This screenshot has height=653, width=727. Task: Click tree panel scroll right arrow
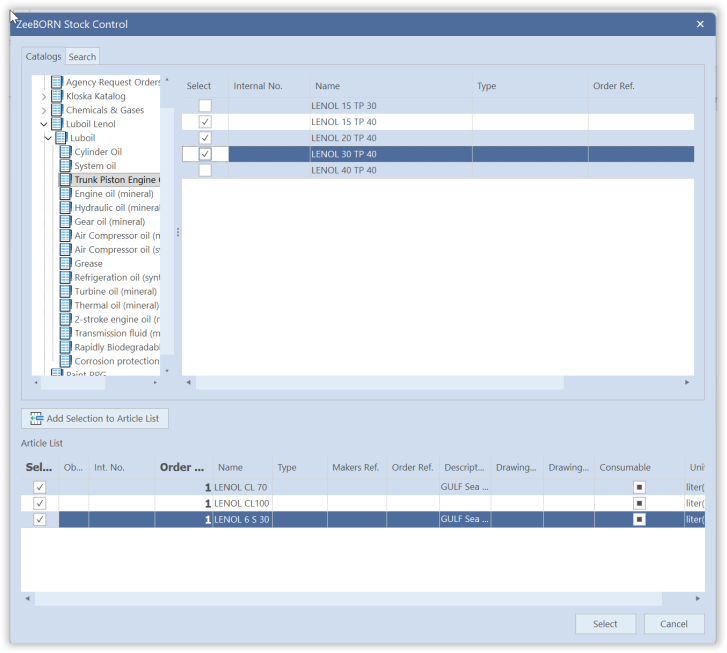tap(155, 383)
